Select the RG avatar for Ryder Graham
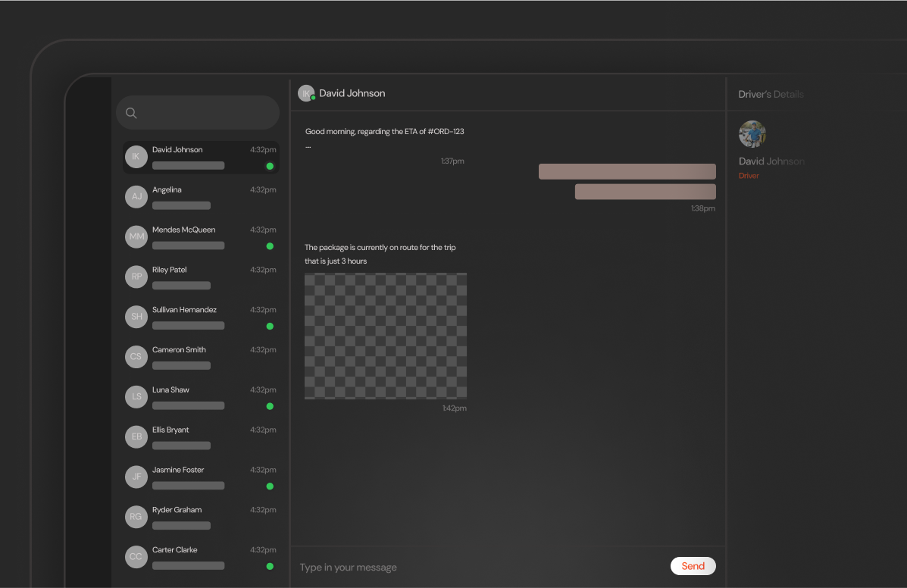This screenshot has height=588, width=907. [136, 517]
